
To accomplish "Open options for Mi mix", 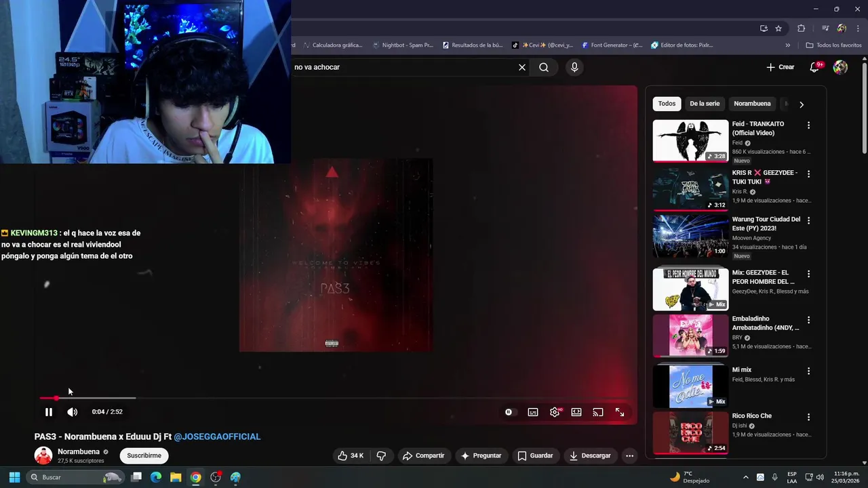I will coord(808,371).
